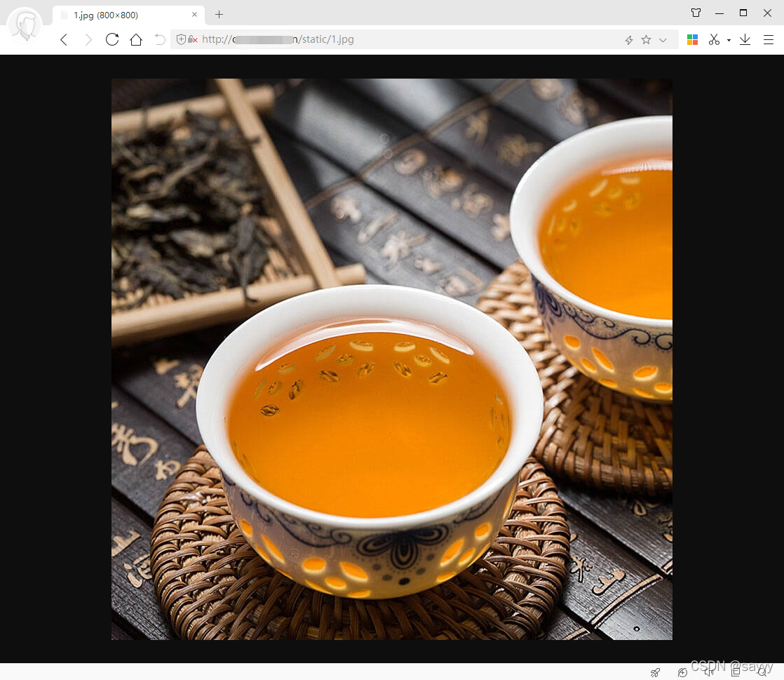Click the user avatar profile icon

(x=24, y=25)
